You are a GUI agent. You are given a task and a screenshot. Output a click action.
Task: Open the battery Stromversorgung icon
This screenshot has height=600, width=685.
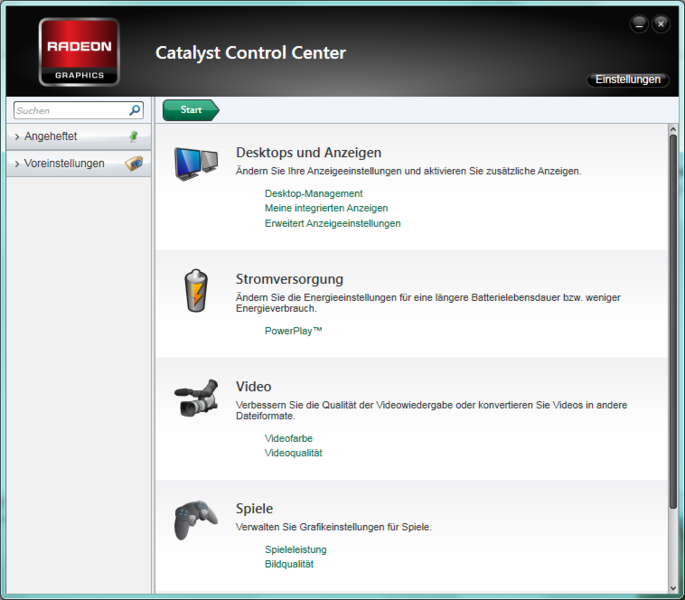(196, 291)
